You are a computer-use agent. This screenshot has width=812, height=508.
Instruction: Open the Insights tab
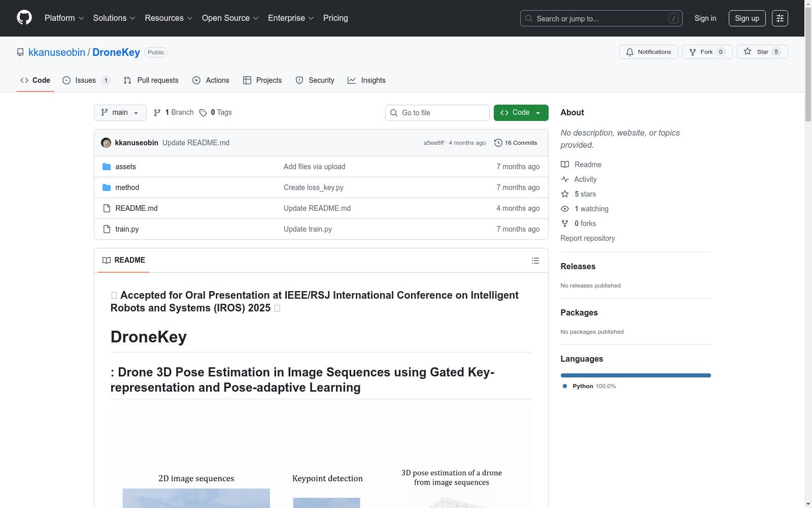point(367,80)
